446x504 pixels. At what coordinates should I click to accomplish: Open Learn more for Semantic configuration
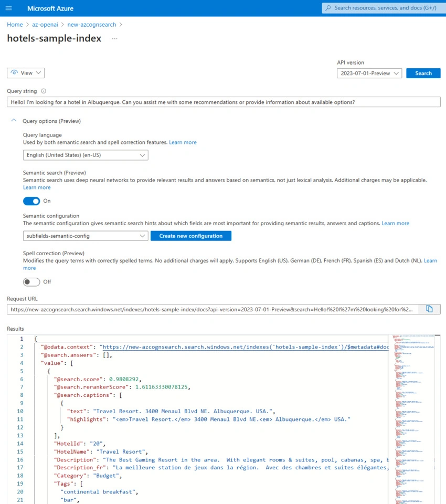(x=395, y=224)
